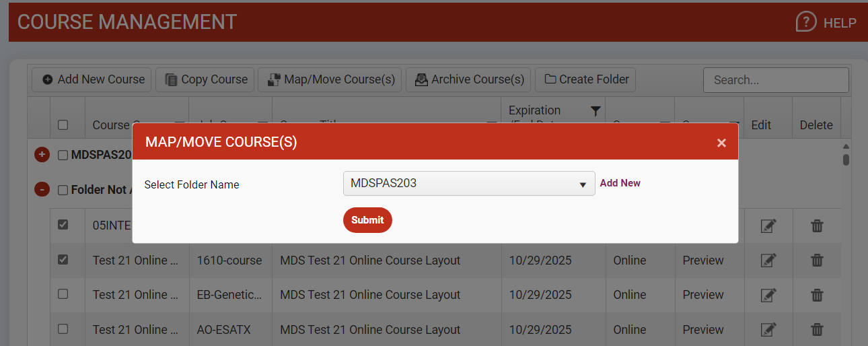Check the EB-Genetic course row checkbox
The height and width of the screenshot is (346, 868).
[x=63, y=294]
